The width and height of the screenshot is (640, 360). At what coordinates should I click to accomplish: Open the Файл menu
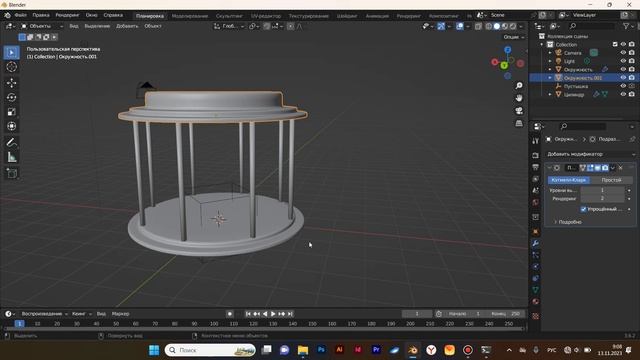point(20,15)
